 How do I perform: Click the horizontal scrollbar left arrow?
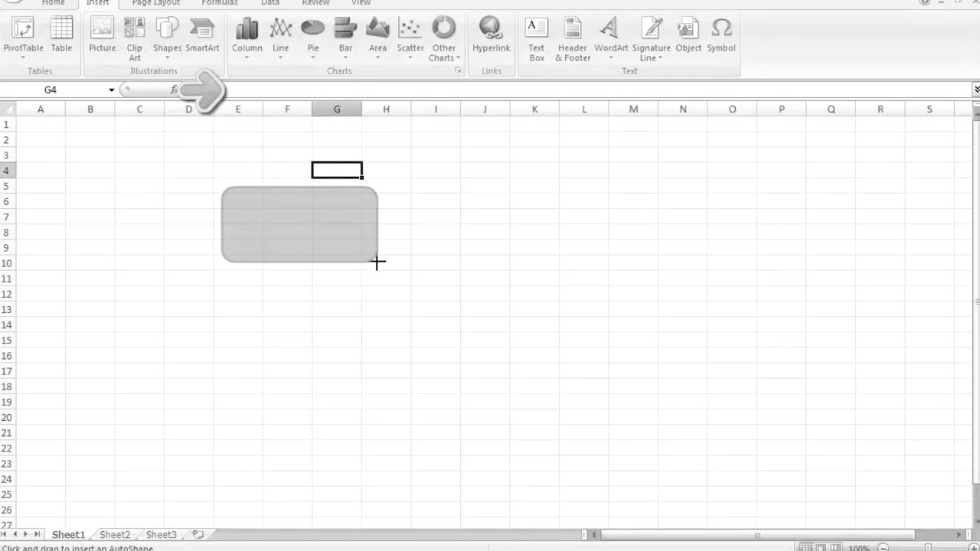click(x=595, y=535)
